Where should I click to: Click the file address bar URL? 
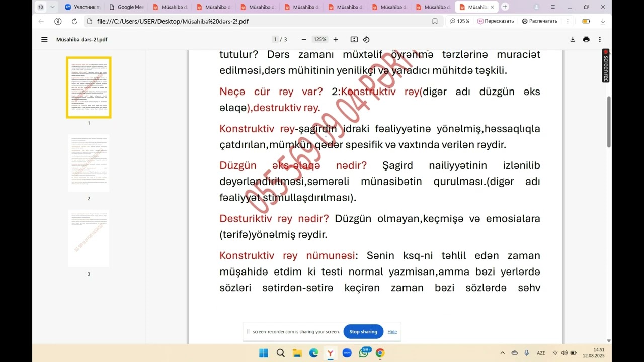(x=173, y=21)
